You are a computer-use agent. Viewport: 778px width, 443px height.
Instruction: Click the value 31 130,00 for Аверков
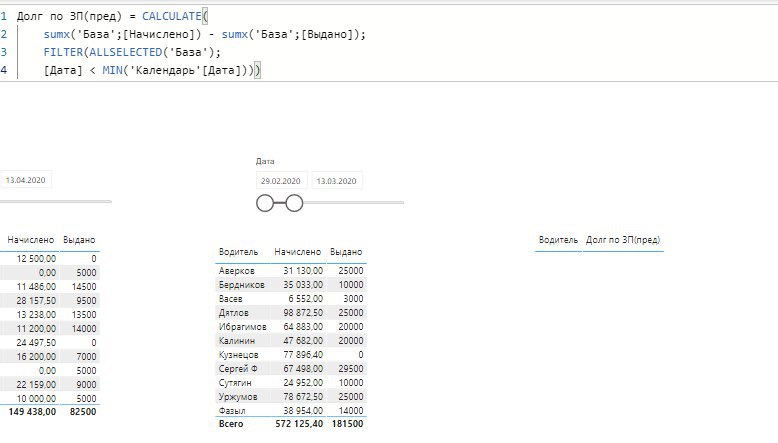[303, 271]
